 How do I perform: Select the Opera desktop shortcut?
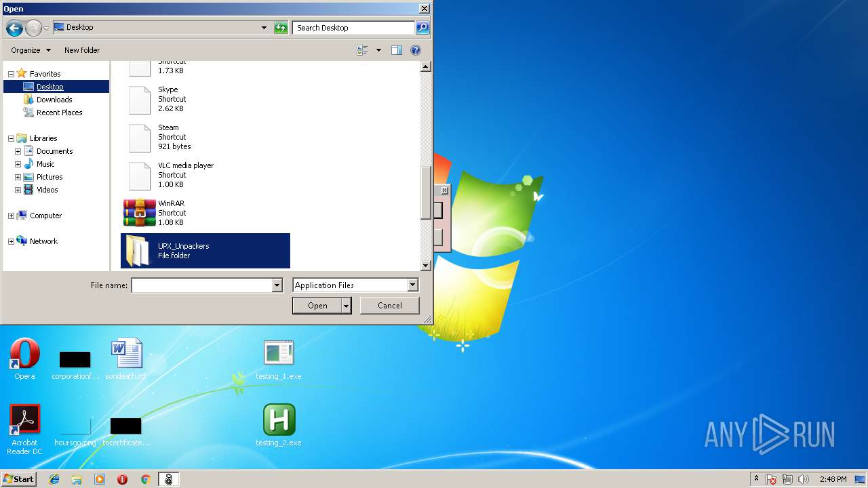click(24, 359)
